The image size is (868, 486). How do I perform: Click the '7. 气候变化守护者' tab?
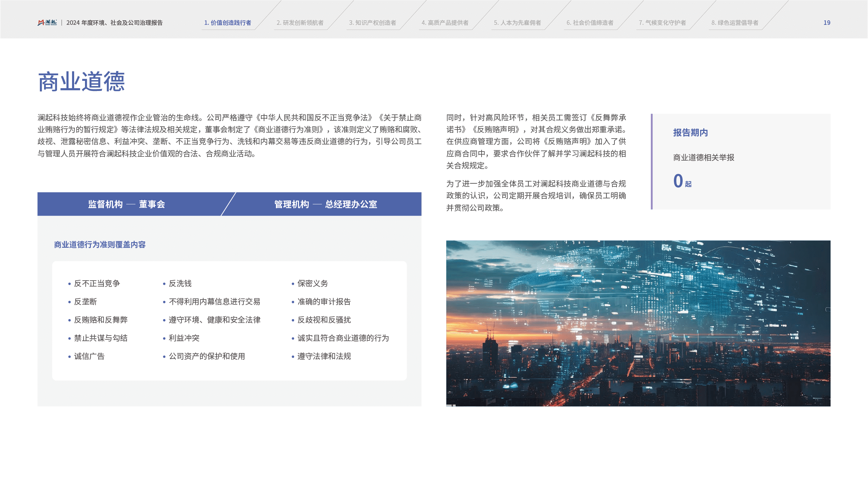click(662, 23)
